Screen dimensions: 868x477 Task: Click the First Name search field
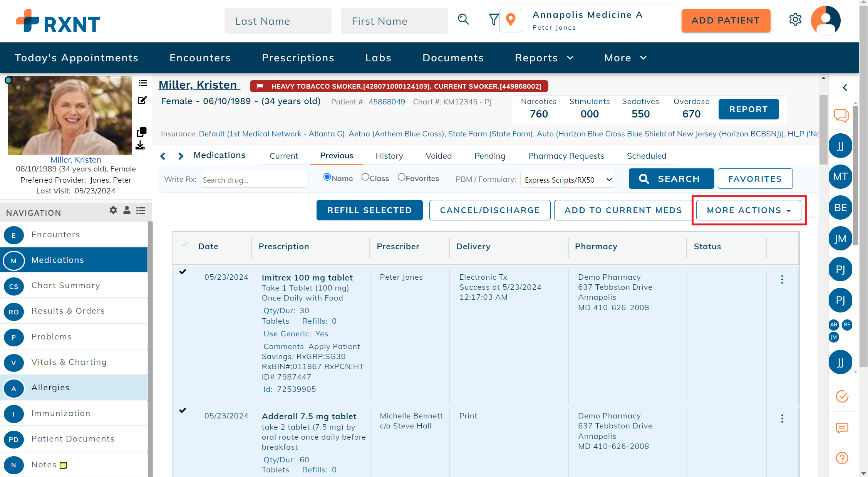pyautogui.click(x=394, y=21)
